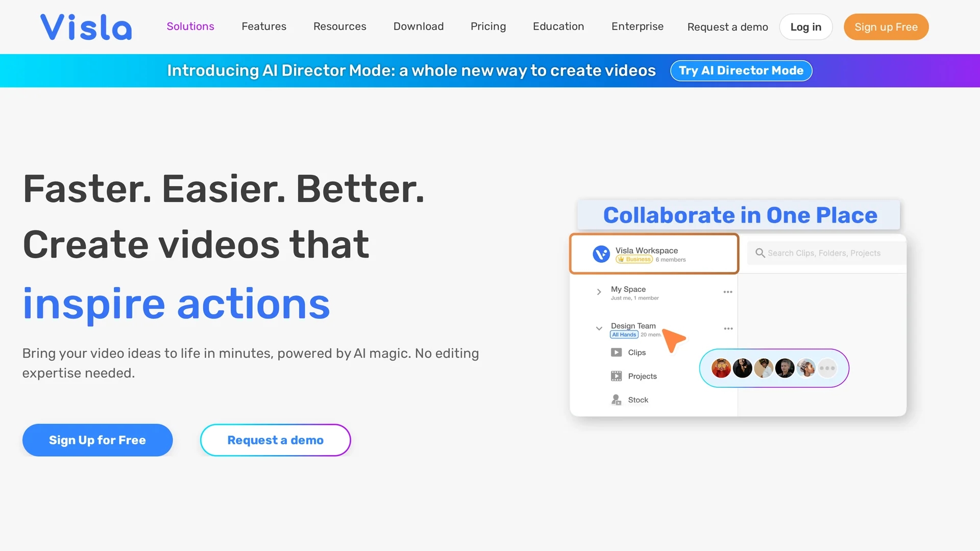Click Try AI Director Mode button
Viewport: 980px width, 551px height.
pyautogui.click(x=741, y=70)
